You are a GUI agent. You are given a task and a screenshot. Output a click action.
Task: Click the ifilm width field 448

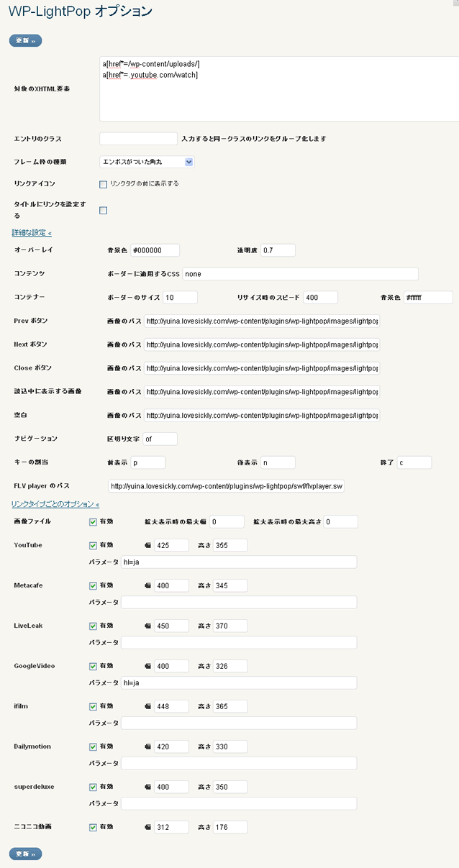point(171,706)
